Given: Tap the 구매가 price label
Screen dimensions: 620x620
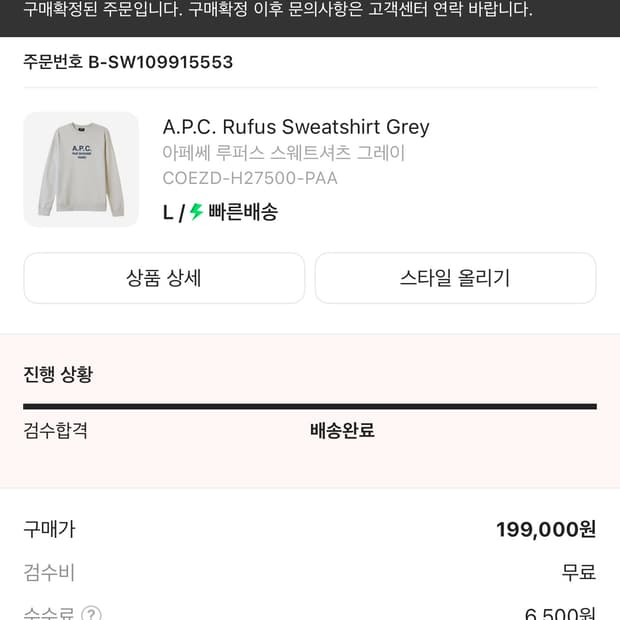Looking at the screenshot, I should pyautogui.click(x=49, y=529).
